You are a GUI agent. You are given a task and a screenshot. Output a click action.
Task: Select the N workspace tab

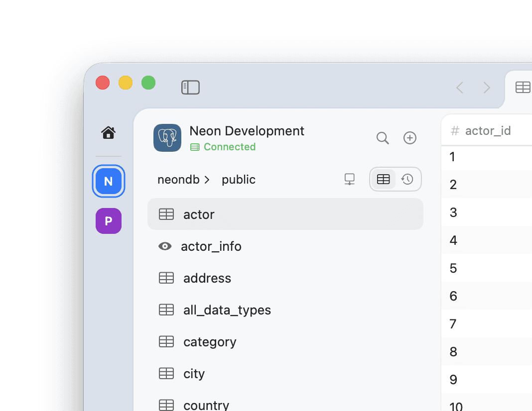point(108,181)
